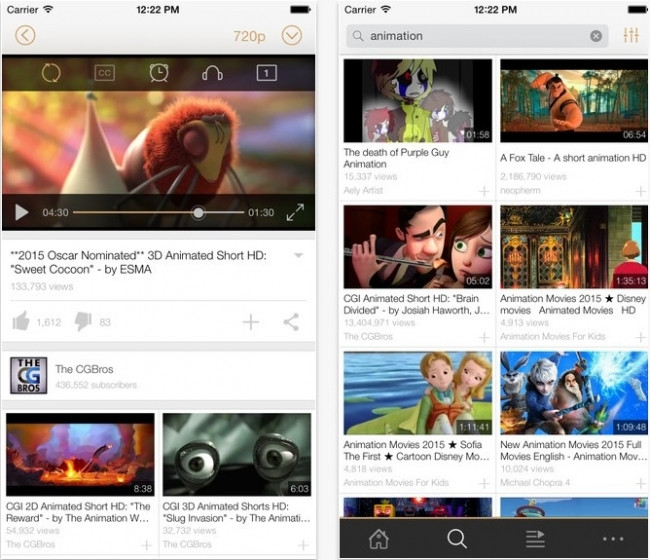Share the video via share icon
Screen dimensions: 650x560
(291, 322)
